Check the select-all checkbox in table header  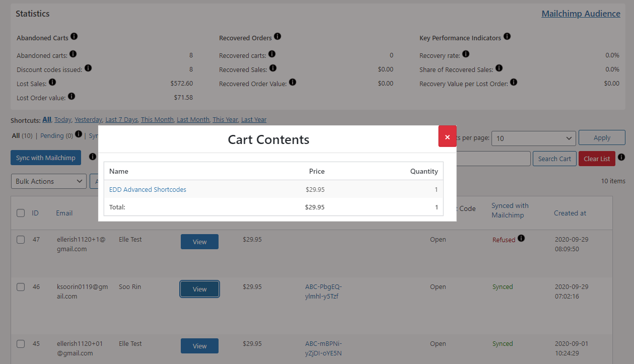[x=21, y=213]
